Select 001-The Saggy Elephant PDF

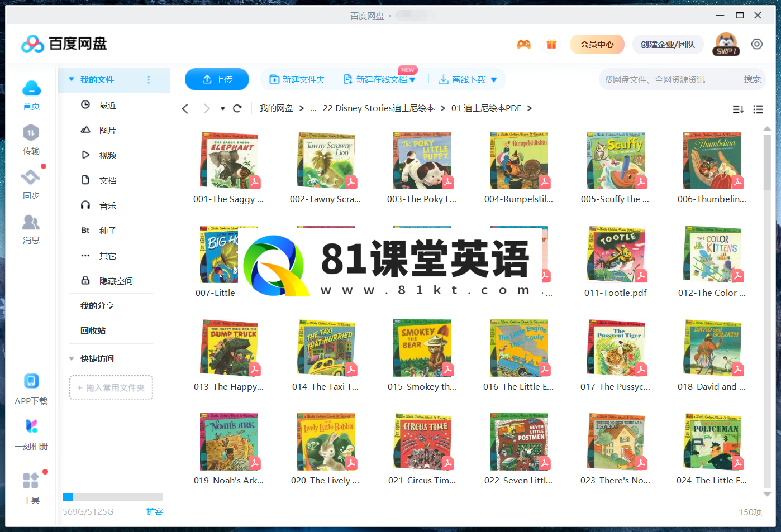click(x=229, y=161)
